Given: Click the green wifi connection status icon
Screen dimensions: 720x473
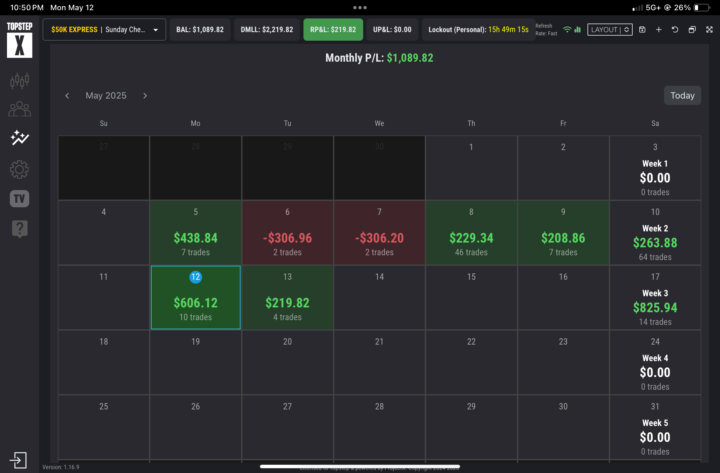Looking at the screenshot, I should coord(567,29).
